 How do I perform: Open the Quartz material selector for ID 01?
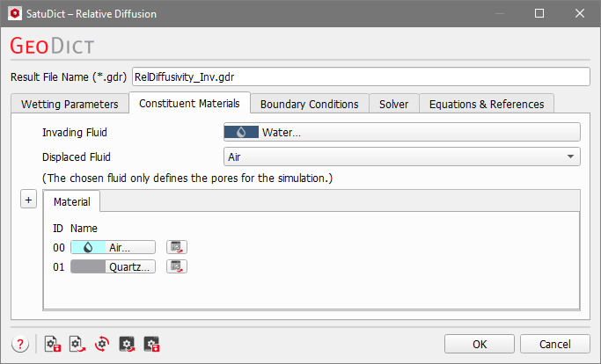click(113, 266)
